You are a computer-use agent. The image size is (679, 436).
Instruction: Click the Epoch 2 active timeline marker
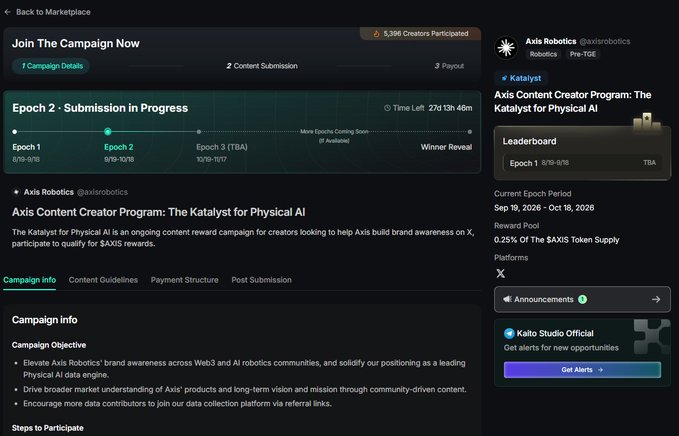(x=108, y=132)
